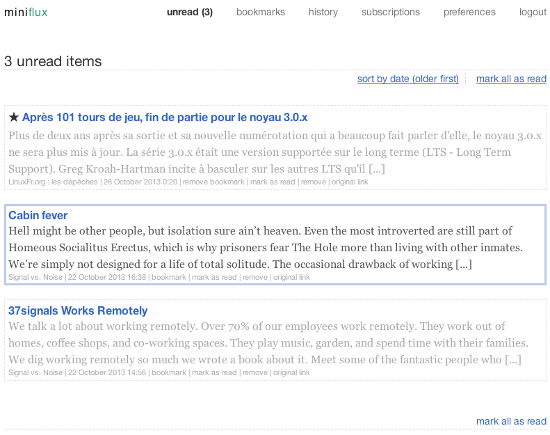The width and height of the screenshot is (550, 435).
Task: Click 'LinuxFr.org : les dépêches' source link
Action: (53, 182)
